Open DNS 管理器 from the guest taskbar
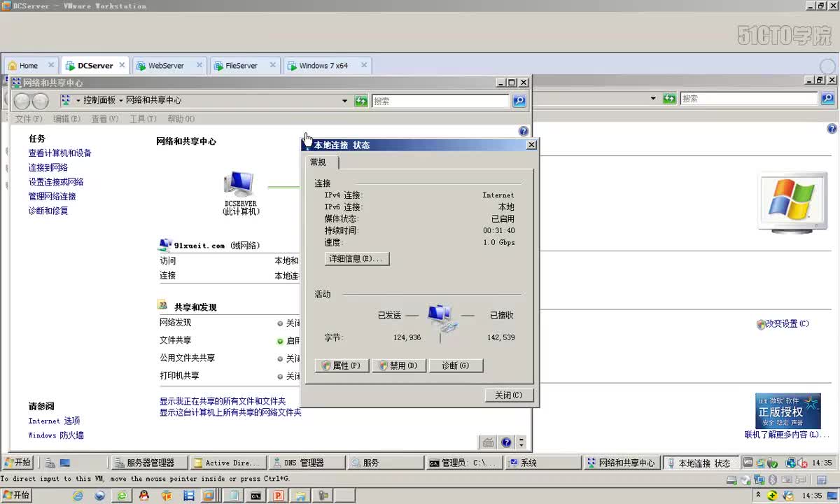The height and width of the screenshot is (504, 840). click(307, 463)
